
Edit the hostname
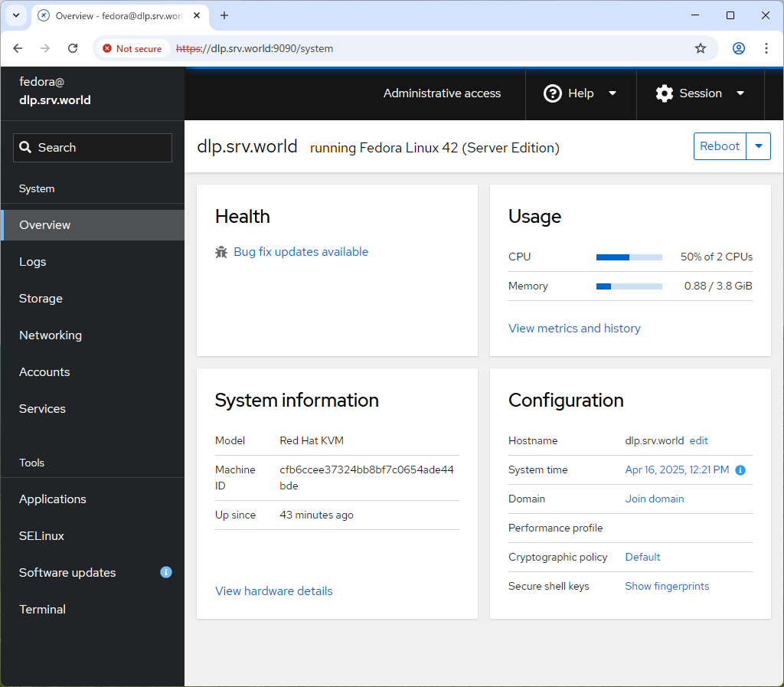(x=698, y=440)
